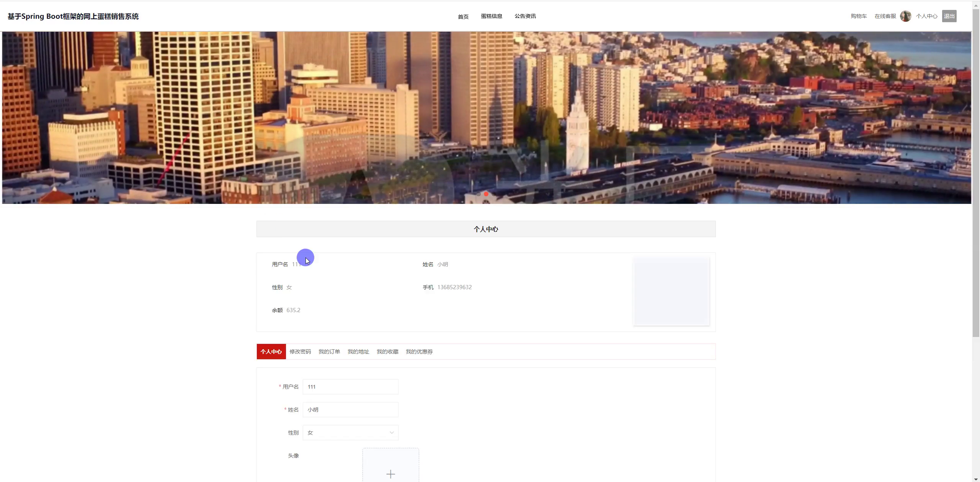The height and width of the screenshot is (482, 980).
Task: Click the 退出 logout button
Action: point(949,16)
